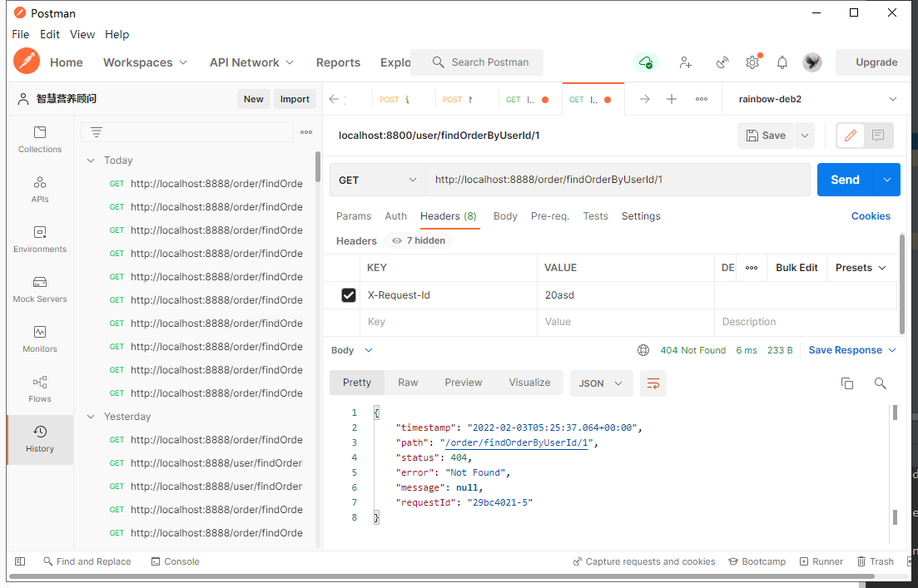The height and width of the screenshot is (588, 918).
Task: Open the Collections sidebar panel
Action: [40, 139]
